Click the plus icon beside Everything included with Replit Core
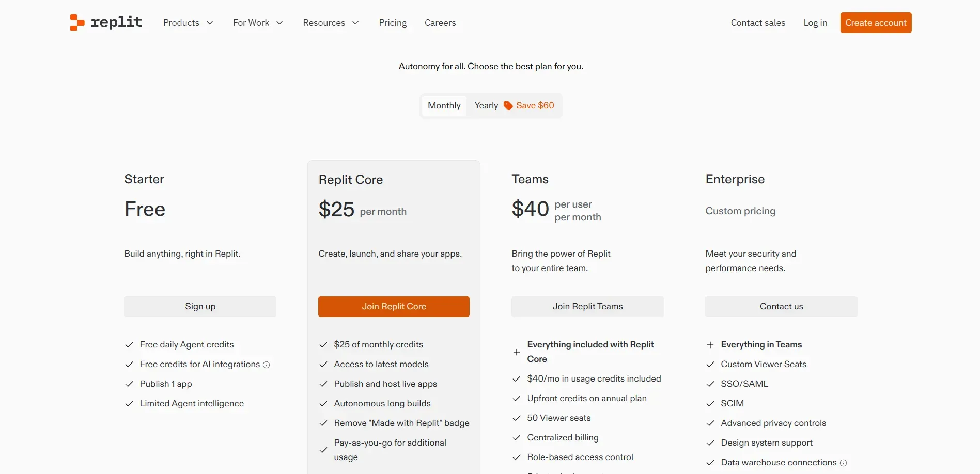The height and width of the screenshot is (474, 980). pyautogui.click(x=516, y=352)
